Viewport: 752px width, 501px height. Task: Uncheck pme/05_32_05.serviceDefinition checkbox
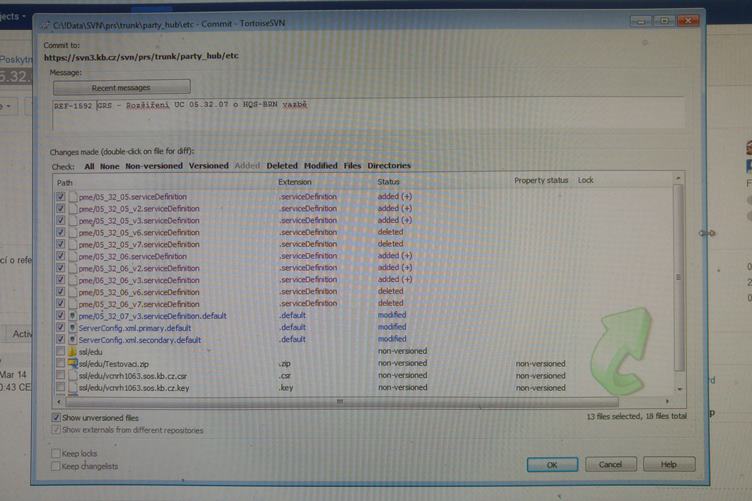pyautogui.click(x=60, y=197)
